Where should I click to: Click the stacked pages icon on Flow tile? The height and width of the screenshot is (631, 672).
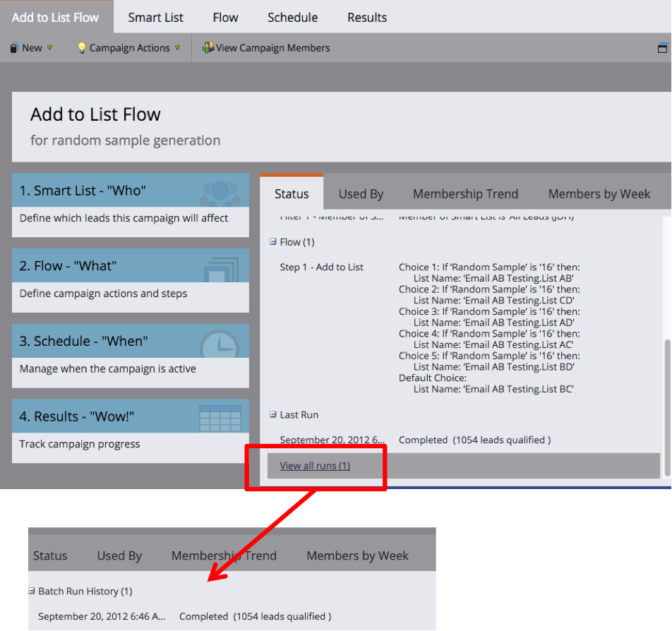[x=220, y=268]
